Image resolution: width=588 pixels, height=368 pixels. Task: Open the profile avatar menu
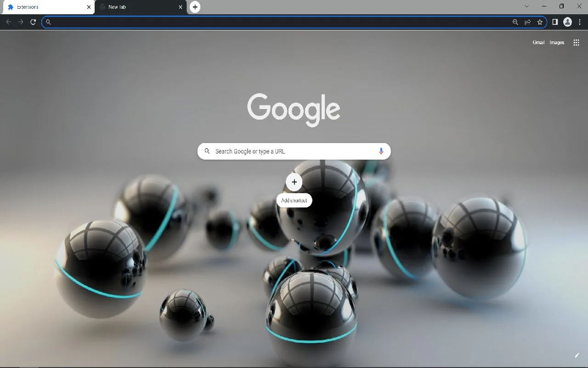click(x=567, y=22)
